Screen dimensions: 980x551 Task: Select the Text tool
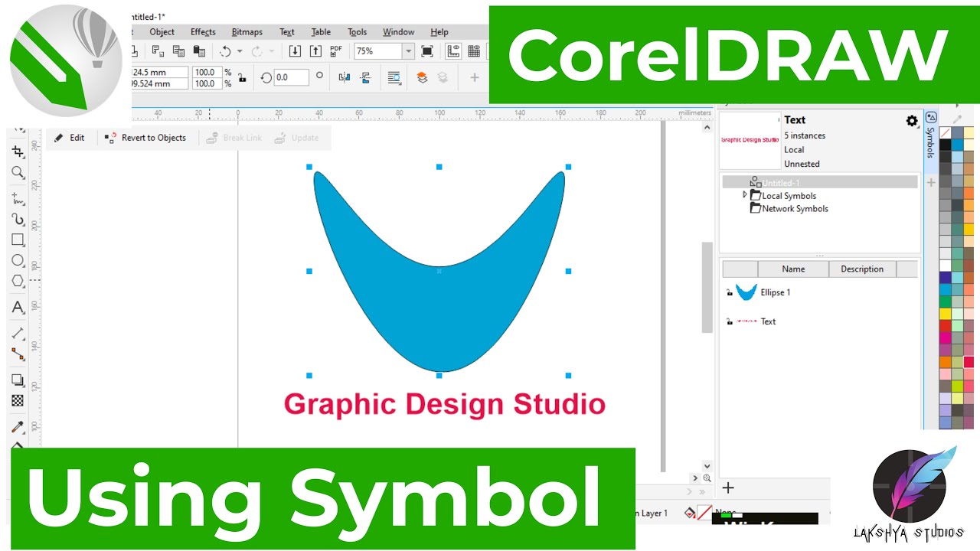(x=18, y=308)
